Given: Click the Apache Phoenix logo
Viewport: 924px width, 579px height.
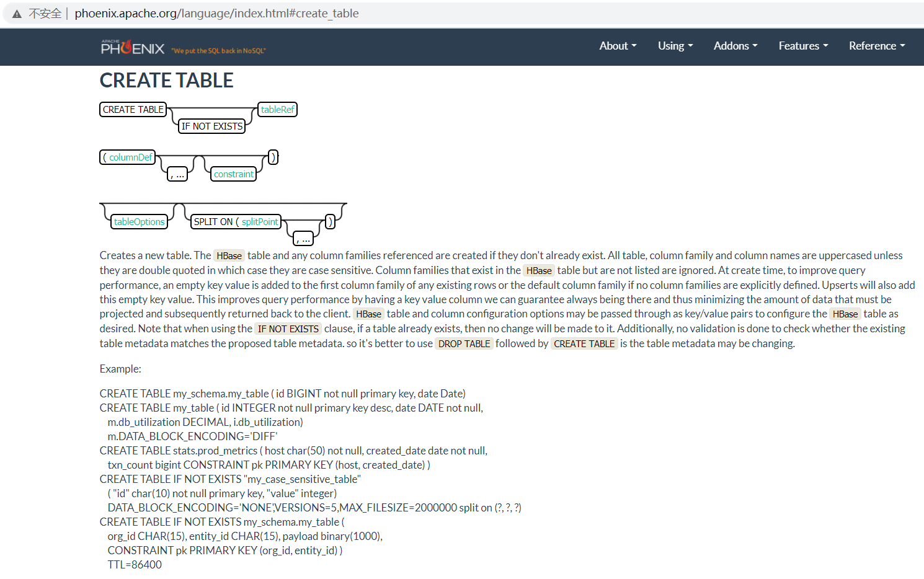Looking at the screenshot, I should tap(133, 47).
